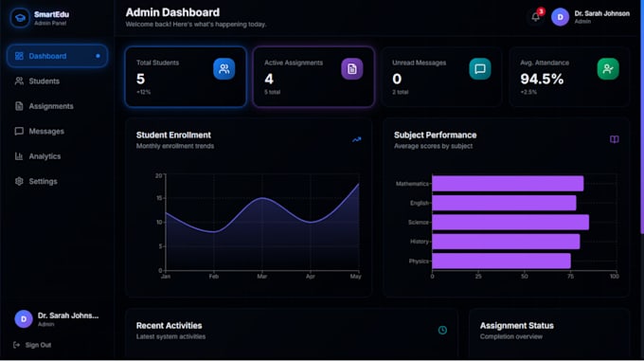Click the Active Assignments document icon
This screenshot has height=361, width=644.
tap(352, 68)
